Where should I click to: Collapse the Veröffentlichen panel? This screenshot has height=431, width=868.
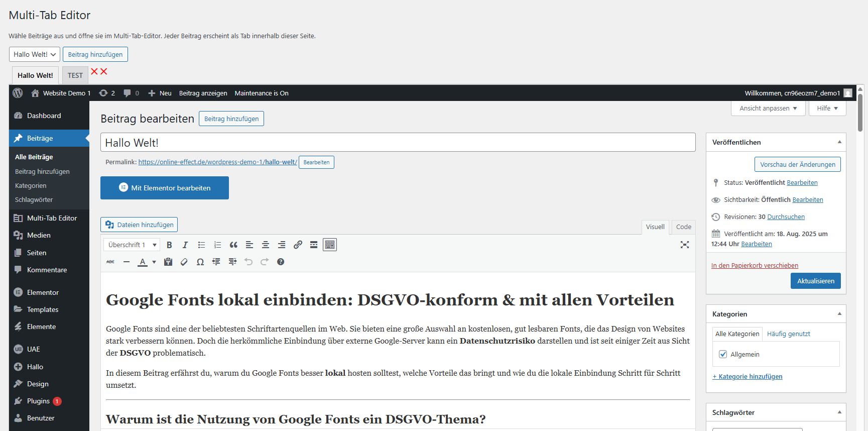click(x=839, y=143)
